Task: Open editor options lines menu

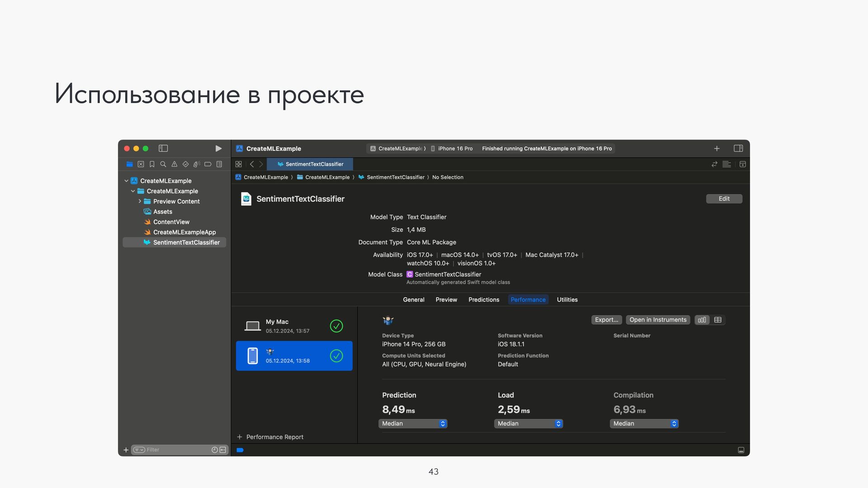Action: click(x=726, y=164)
